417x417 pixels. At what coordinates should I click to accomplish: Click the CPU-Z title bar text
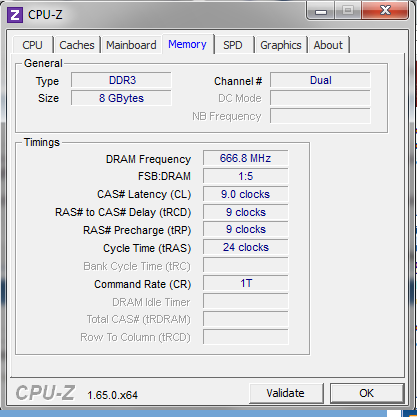click(x=45, y=15)
